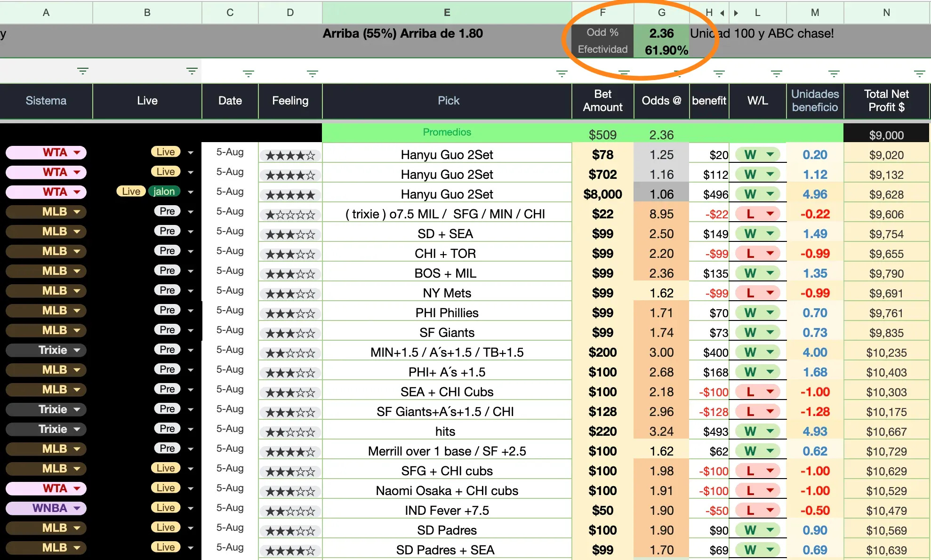Screen dimensions: 931x560
Task: Click the filter icon in Total Net Profit column
Action: (x=919, y=74)
